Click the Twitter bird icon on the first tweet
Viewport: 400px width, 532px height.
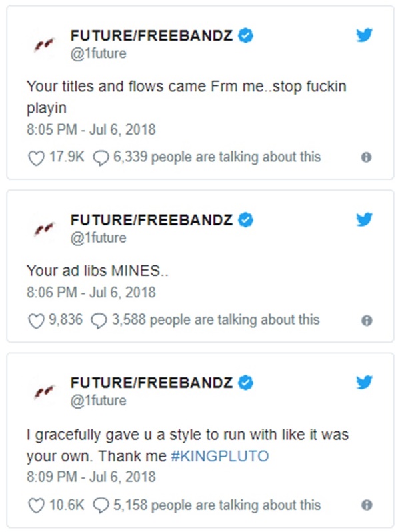365,36
